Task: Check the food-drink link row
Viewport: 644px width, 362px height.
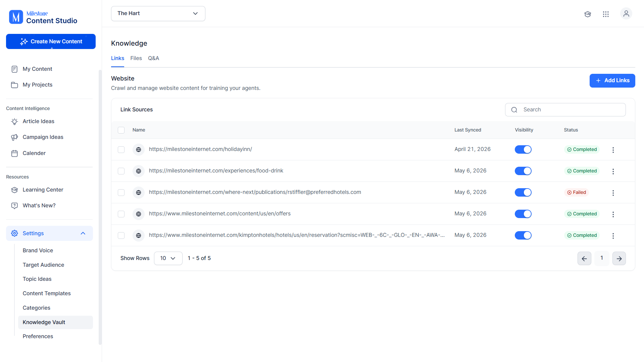Action: coord(121,171)
